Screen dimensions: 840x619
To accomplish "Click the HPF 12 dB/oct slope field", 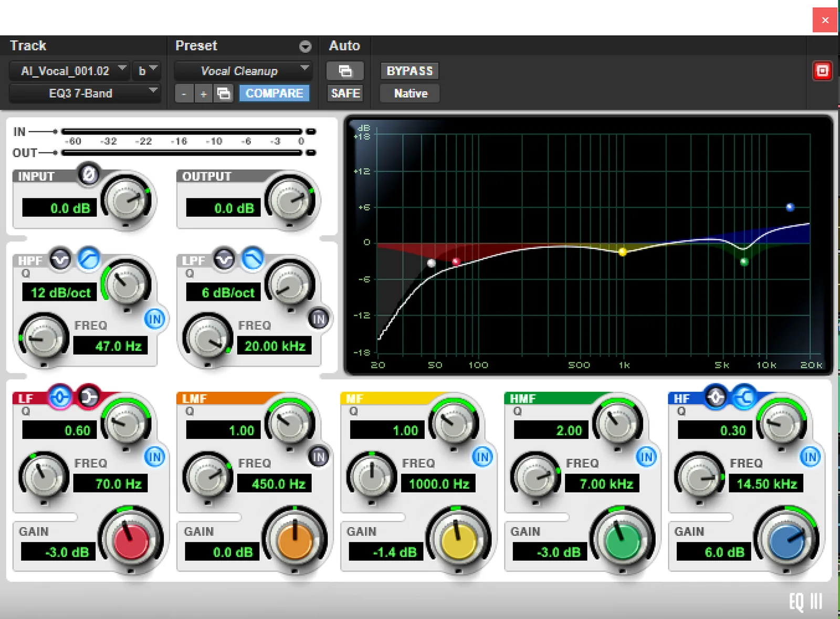I will point(59,292).
